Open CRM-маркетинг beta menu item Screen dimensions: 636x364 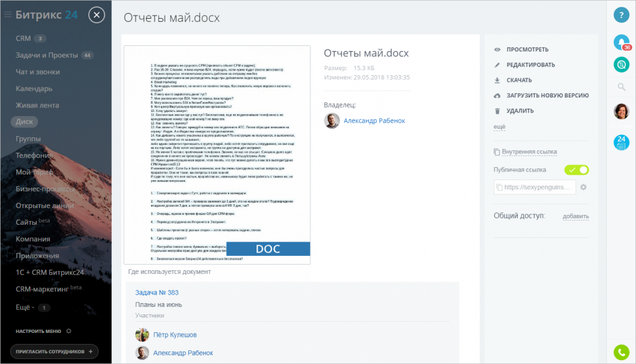[48, 289]
